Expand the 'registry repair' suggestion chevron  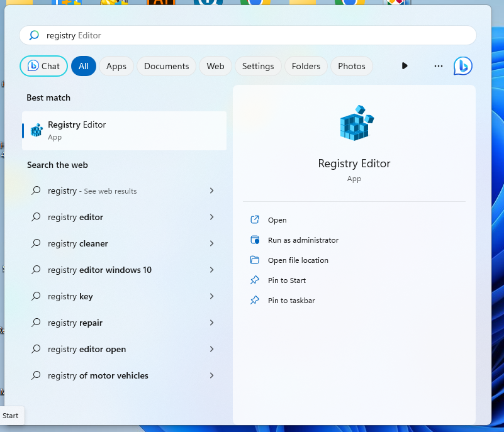tap(211, 322)
